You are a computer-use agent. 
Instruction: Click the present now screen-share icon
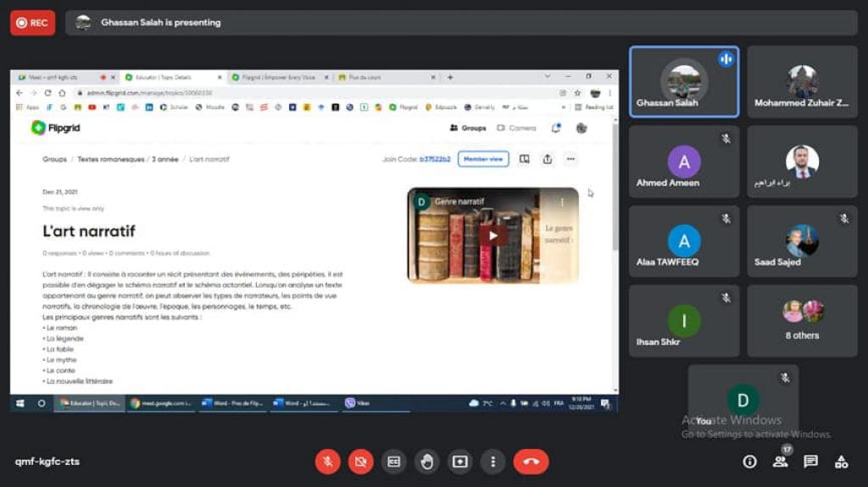coord(459,462)
